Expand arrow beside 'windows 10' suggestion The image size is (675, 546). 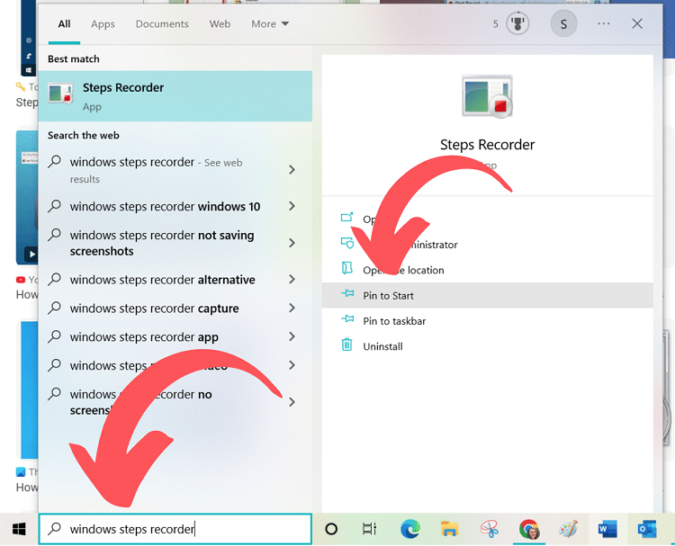(292, 206)
